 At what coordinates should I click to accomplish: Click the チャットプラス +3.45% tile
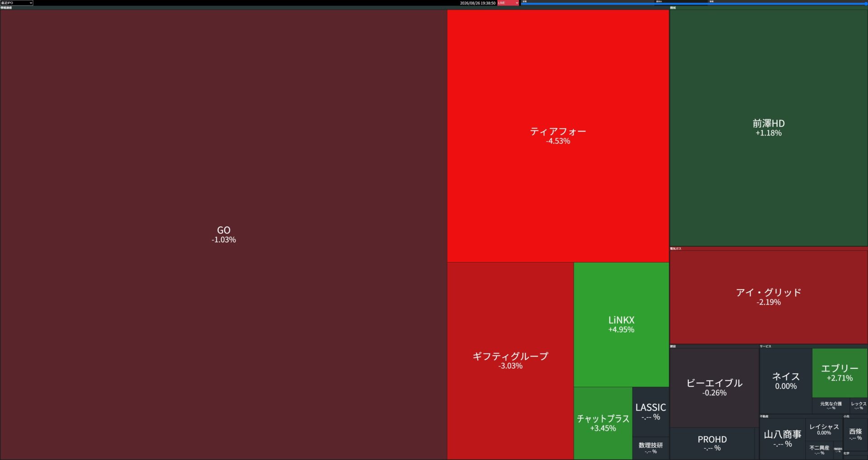click(x=603, y=423)
